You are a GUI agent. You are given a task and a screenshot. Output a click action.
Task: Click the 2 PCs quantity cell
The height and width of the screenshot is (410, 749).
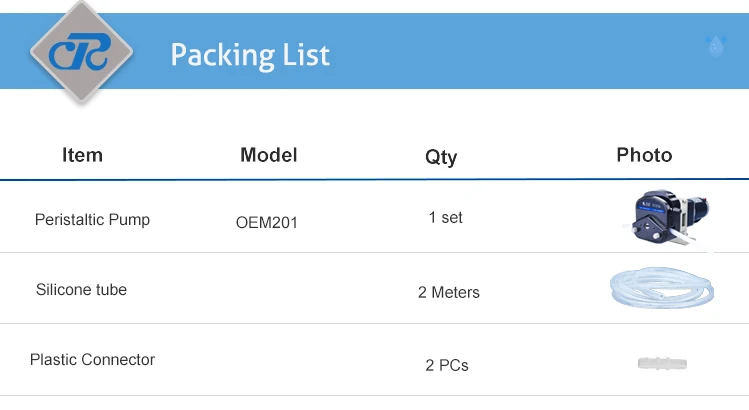[x=446, y=365]
